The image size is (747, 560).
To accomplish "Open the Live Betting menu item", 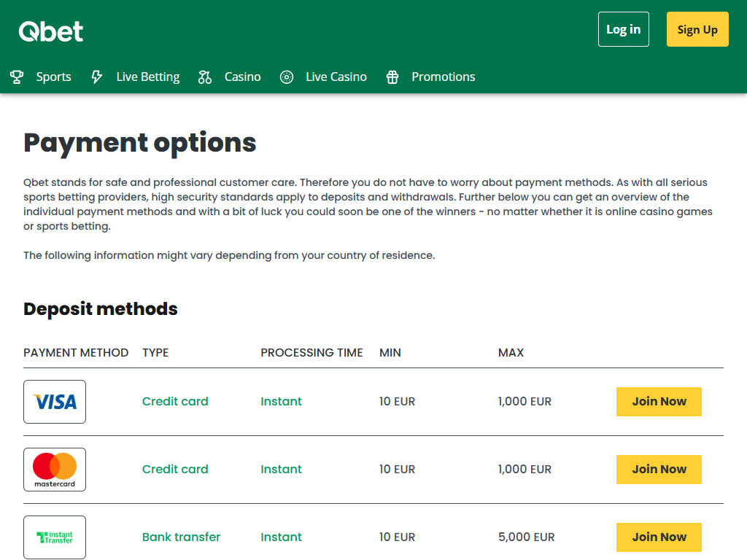I will (147, 77).
